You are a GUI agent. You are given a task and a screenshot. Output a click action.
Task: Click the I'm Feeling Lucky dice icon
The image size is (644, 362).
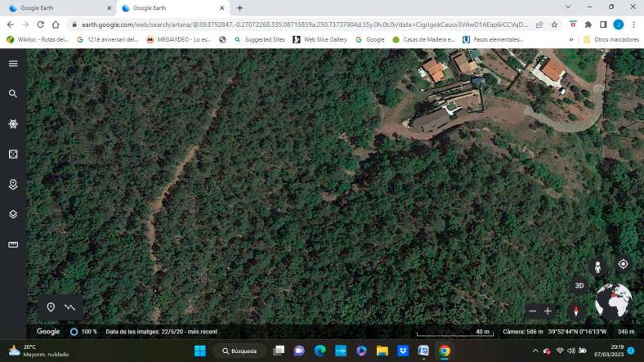click(13, 154)
